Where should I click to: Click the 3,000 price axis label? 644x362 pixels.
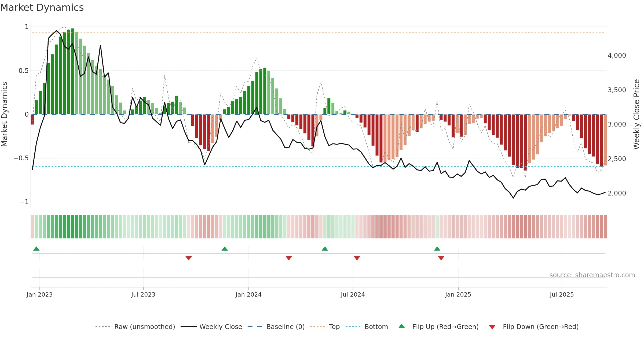(617, 124)
